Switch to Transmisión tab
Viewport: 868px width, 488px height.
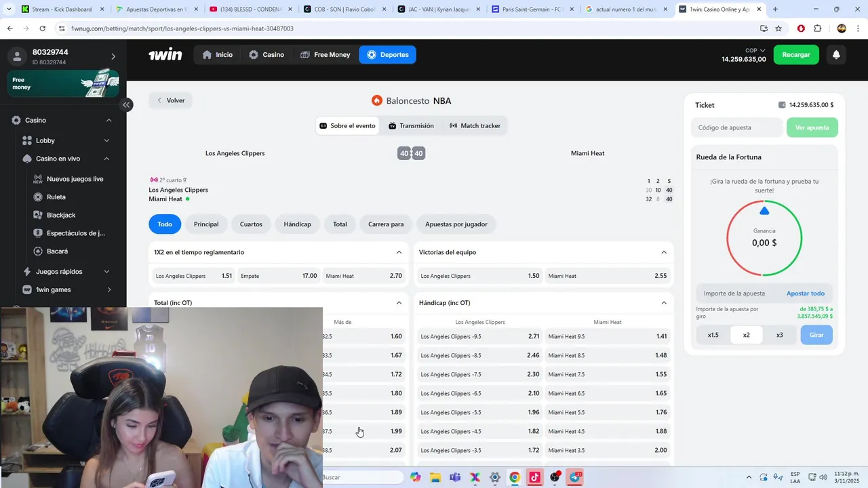(x=411, y=126)
